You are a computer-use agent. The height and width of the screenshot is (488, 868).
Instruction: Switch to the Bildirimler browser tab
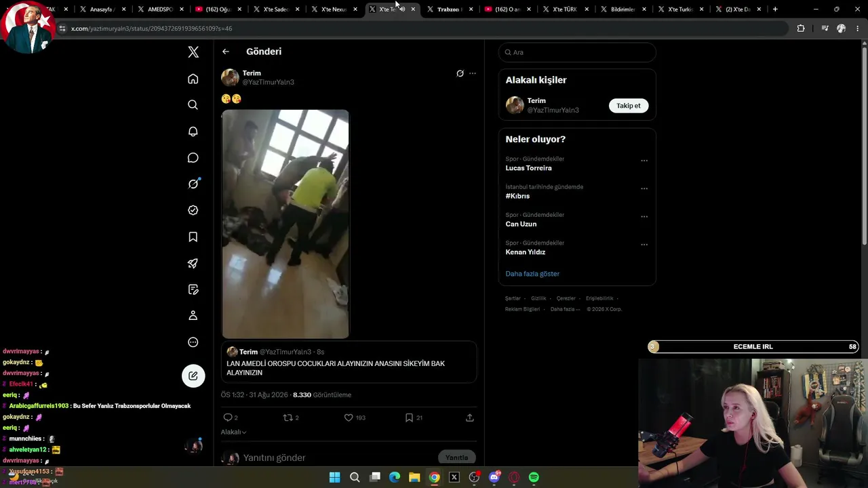click(x=623, y=9)
